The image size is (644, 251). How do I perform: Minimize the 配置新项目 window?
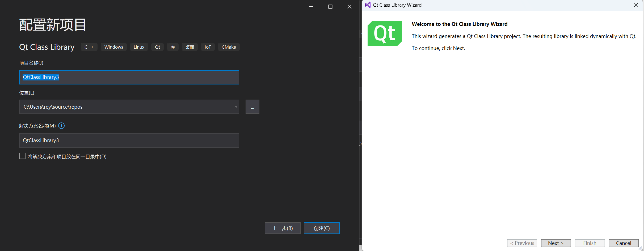pyautogui.click(x=311, y=7)
